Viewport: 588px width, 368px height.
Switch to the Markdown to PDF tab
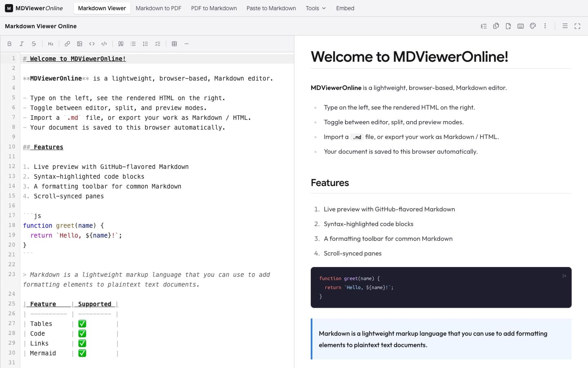158,8
